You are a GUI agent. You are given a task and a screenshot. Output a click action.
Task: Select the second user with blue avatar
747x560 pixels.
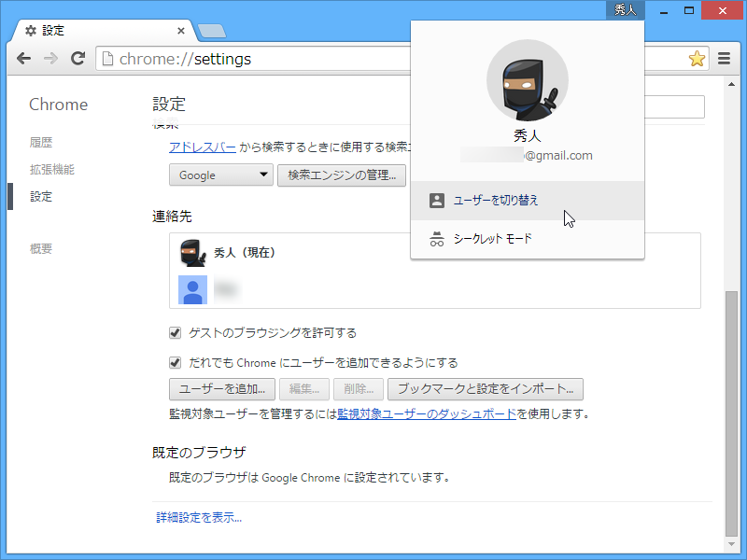435,289
